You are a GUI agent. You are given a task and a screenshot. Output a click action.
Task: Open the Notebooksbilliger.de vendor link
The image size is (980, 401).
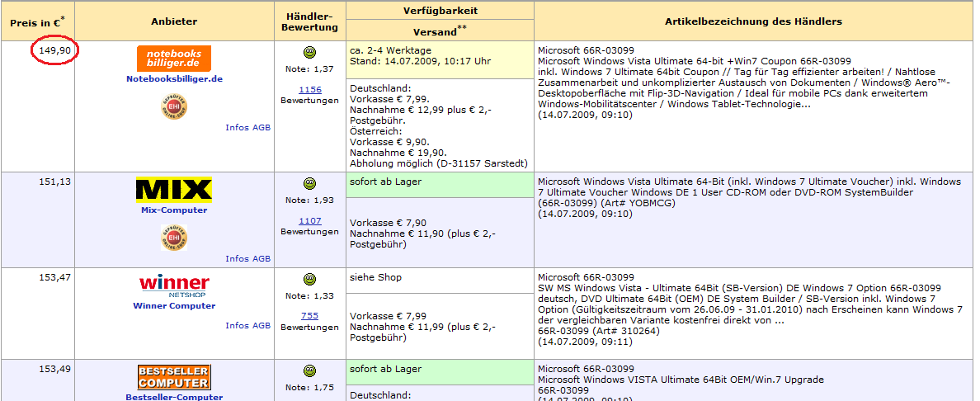(x=174, y=79)
